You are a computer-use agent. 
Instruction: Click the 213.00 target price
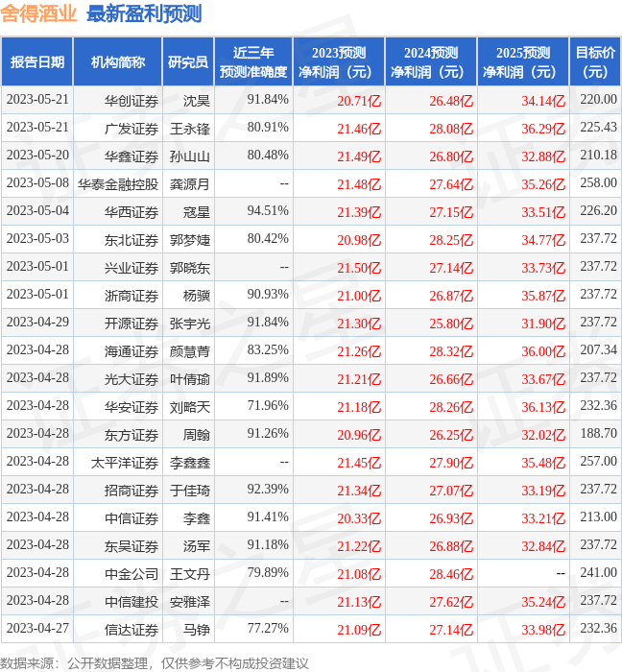(598, 517)
